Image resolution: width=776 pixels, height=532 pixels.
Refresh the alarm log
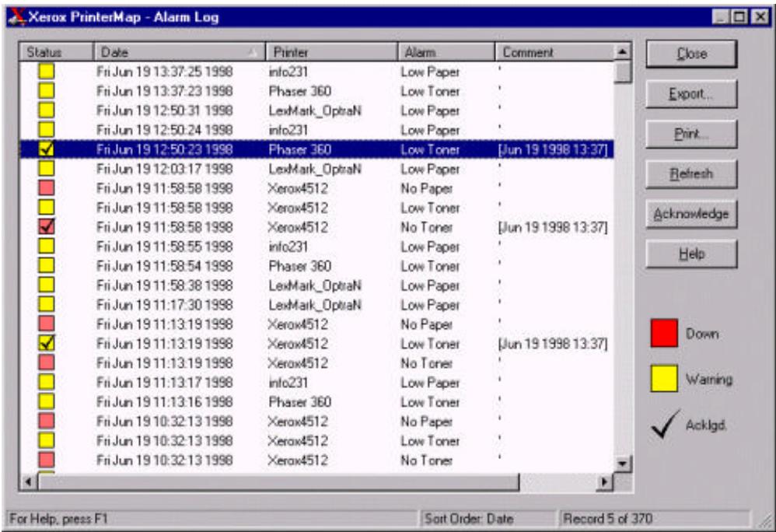tap(691, 173)
